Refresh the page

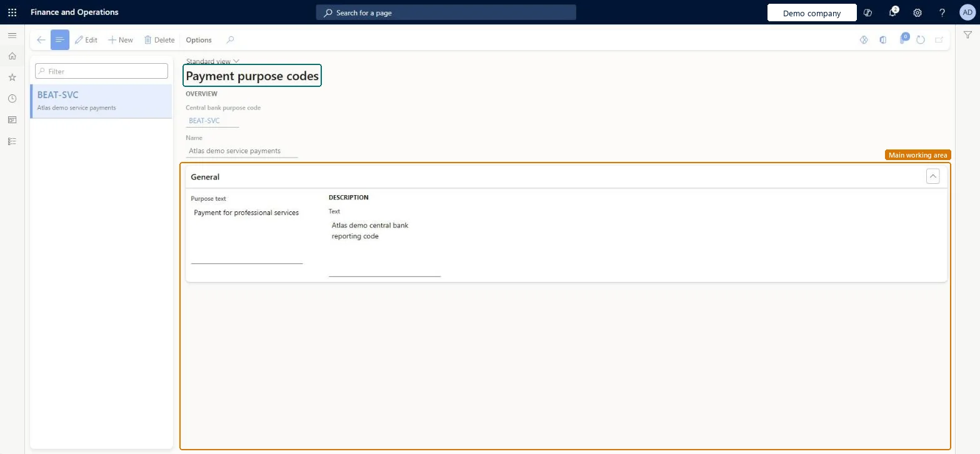pos(921,40)
